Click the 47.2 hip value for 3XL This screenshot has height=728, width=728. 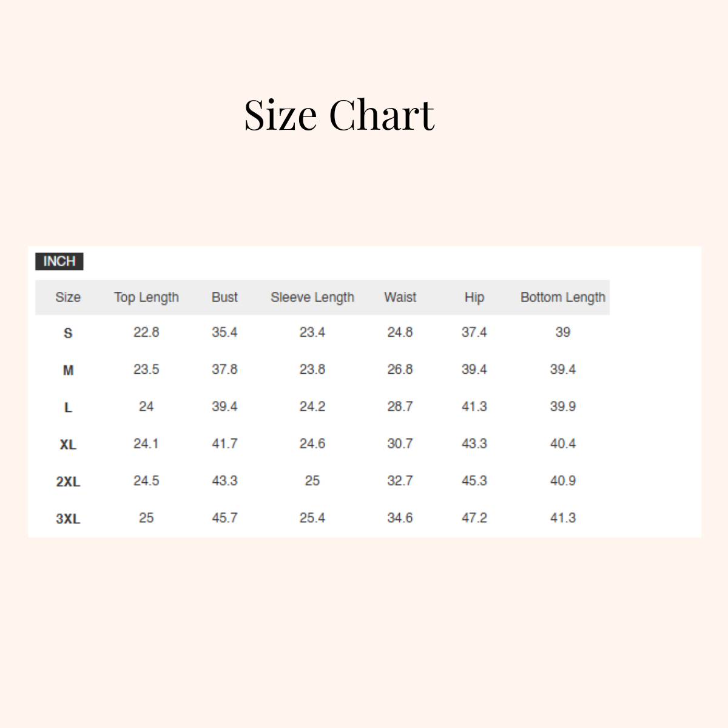tap(474, 518)
